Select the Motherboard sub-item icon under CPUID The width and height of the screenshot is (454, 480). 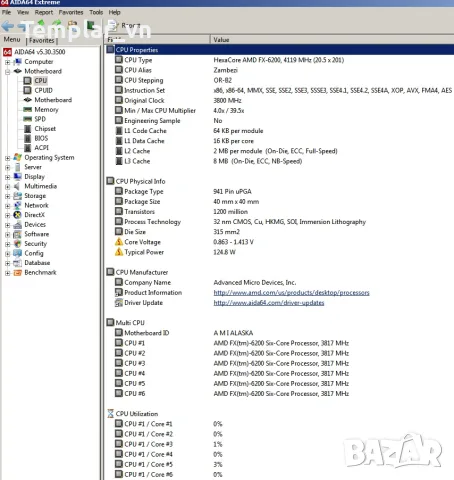pos(28,100)
